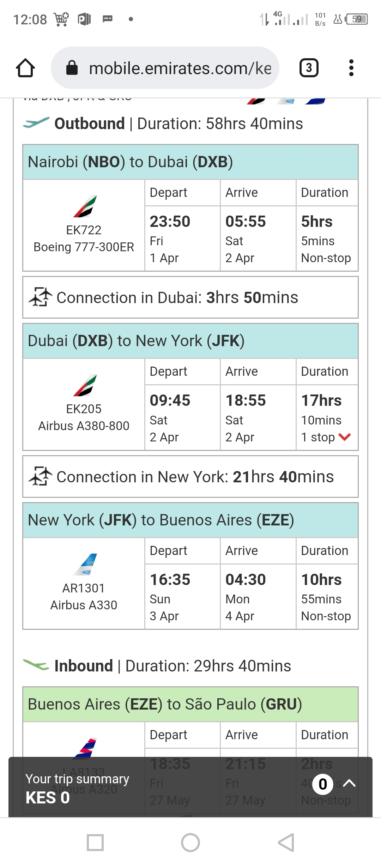Tap the trip summary item count badge
Image resolution: width=381 pixels, height=868 pixels.
click(323, 784)
